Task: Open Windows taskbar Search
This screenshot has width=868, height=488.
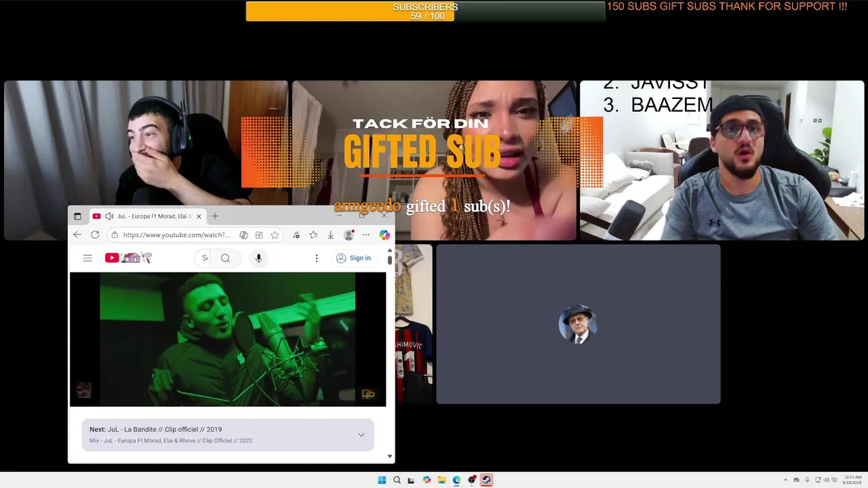Action: click(397, 480)
